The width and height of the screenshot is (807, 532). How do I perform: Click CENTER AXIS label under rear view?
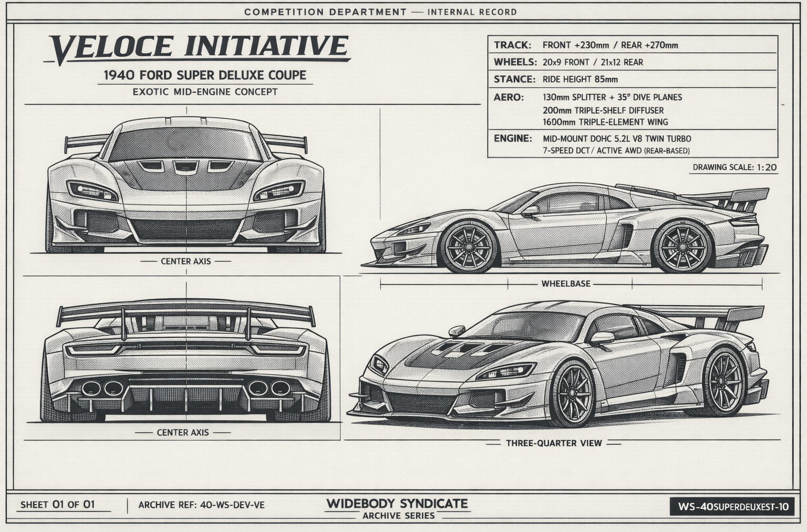pyautogui.click(x=182, y=433)
